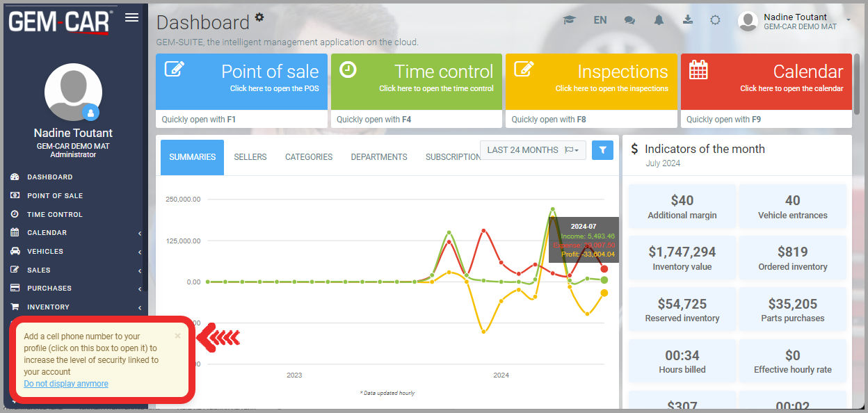Click the Do not display anymore link
Viewport: 868px width, 413px height.
click(66, 384)
